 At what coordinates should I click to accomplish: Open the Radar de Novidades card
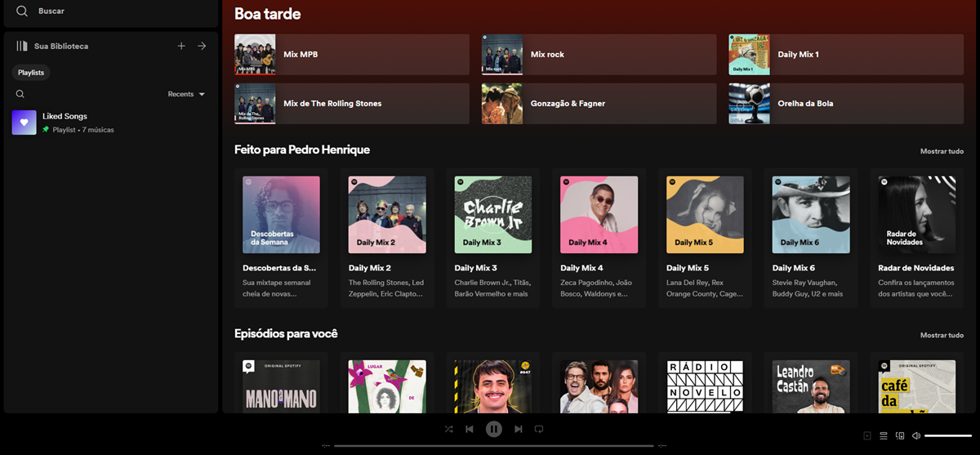pyautogui.click(x=916, y=238)
